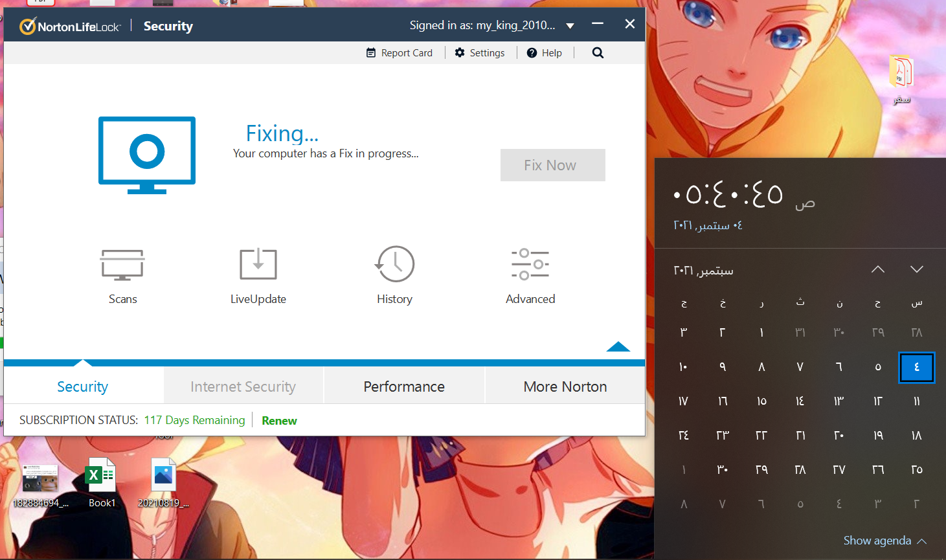Viewport: 946px width, 560px height.
Task: Select date ١٠ in calendar
Action: 684,367
